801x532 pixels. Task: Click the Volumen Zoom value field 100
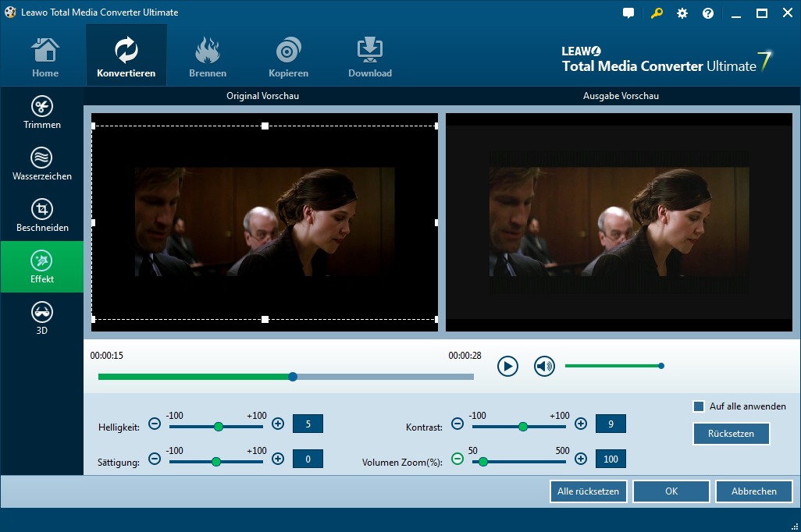coord(611,459)
